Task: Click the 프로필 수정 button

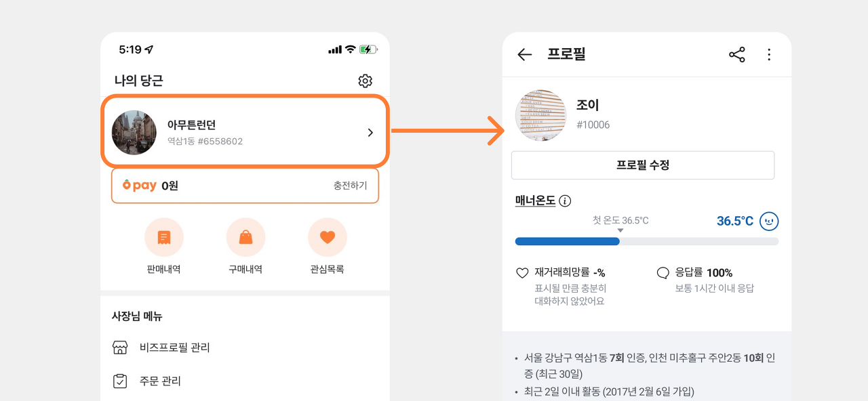Action: pyautogui.click(x=643, y=165)
